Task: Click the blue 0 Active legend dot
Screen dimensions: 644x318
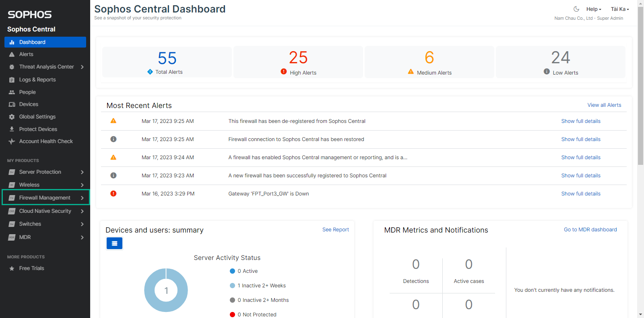Action: tap(232, 271)
